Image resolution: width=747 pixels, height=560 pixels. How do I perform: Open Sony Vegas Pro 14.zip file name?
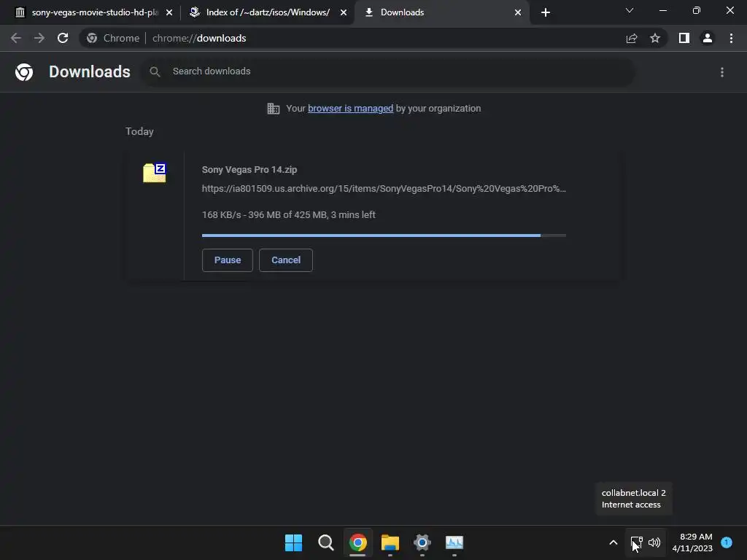(x=249, y=169)
